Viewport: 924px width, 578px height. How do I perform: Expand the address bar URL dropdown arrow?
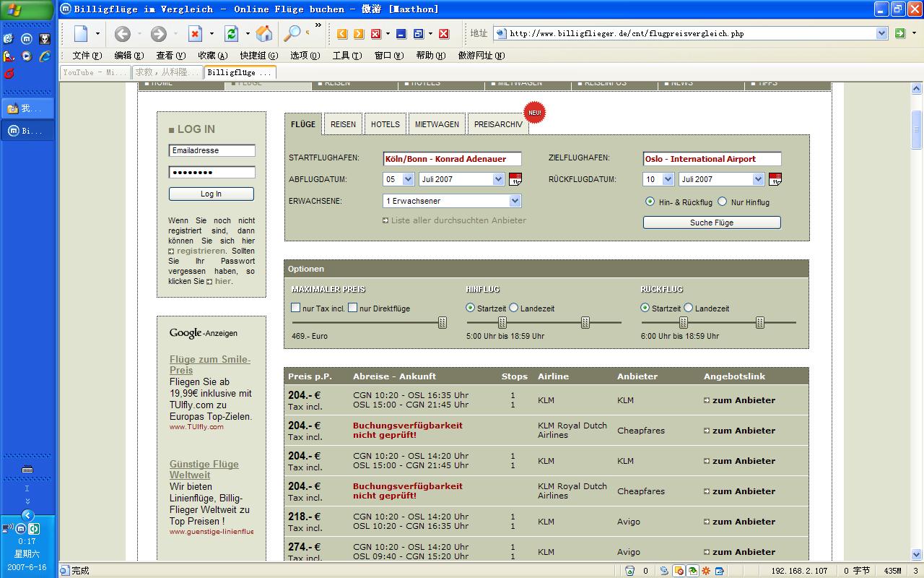(x=881, y=33)
